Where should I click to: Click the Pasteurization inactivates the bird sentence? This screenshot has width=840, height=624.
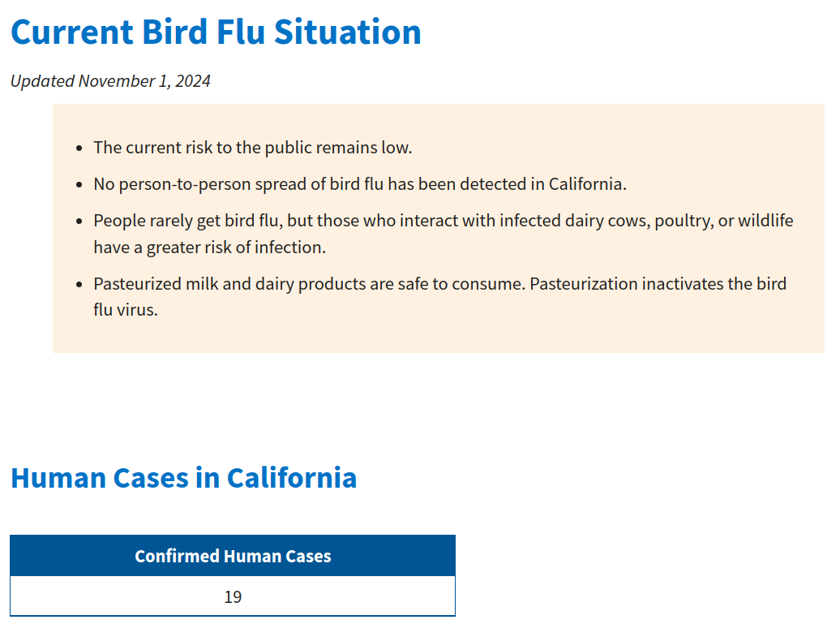click(x=658, y=283)
